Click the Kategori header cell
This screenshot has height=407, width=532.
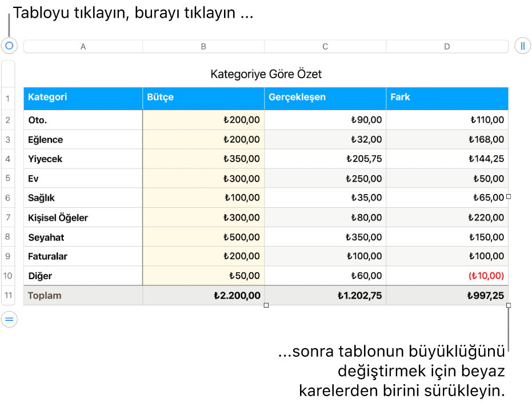83,99
